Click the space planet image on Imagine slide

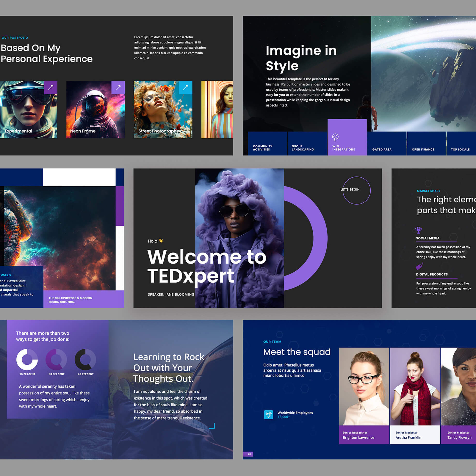tap(424, 73)
